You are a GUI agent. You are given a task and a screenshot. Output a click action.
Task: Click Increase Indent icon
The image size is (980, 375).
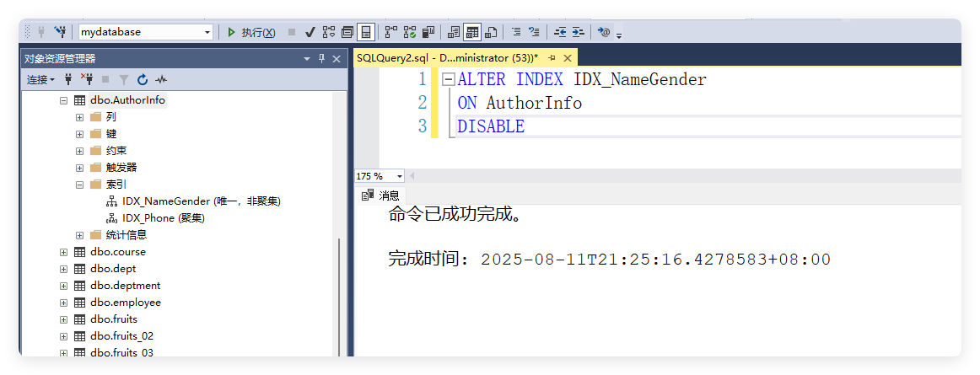pos(578,32)
